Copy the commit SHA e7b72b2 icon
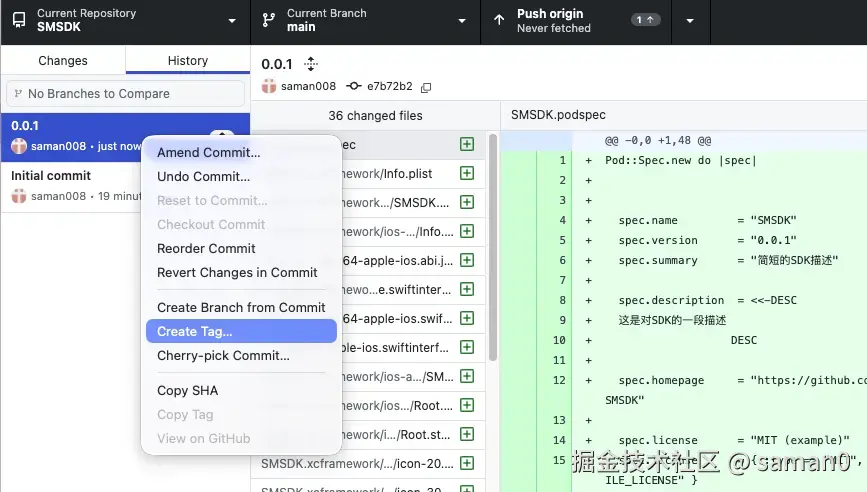The height and width of the screenshot is (492, 867). tap(426, 87)
